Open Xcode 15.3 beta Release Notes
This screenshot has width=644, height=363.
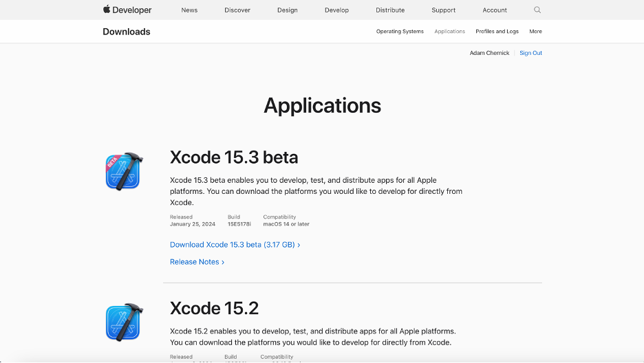coord(197,262)
